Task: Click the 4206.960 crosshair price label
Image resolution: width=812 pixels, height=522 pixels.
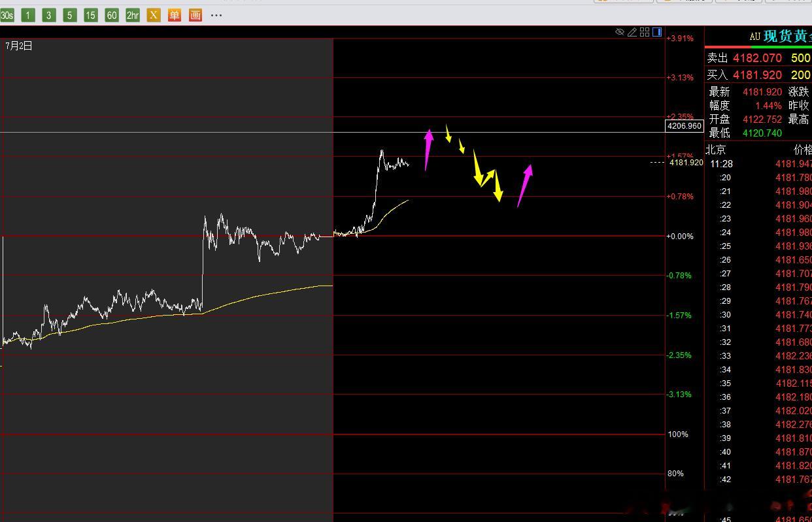Action: 684,125
